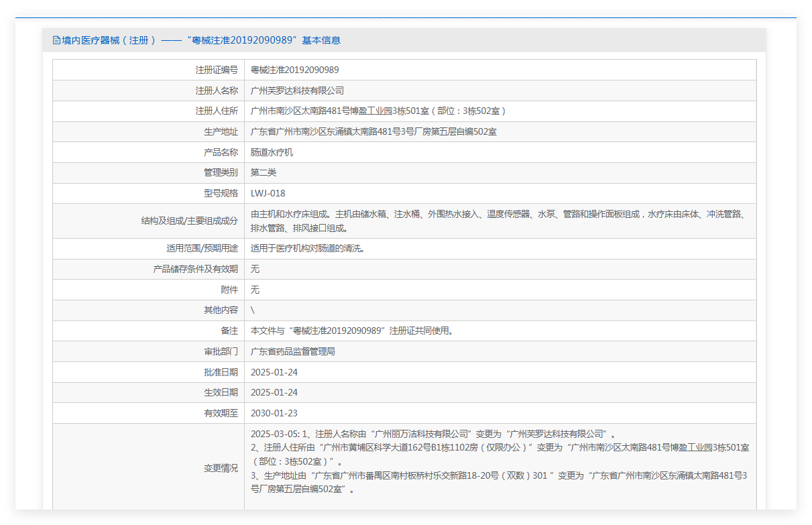This screenshot has width=812, height=525.
Task: Click the 备注 remark text cell
Action: pyautogui.click(x=353, y=331)
